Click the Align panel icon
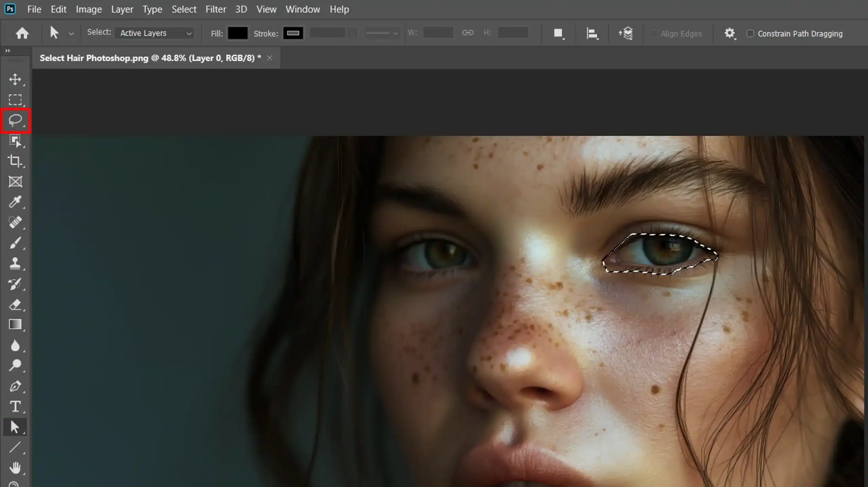The width and height of the screenshot is (868, 487). [x=591, y=33]
